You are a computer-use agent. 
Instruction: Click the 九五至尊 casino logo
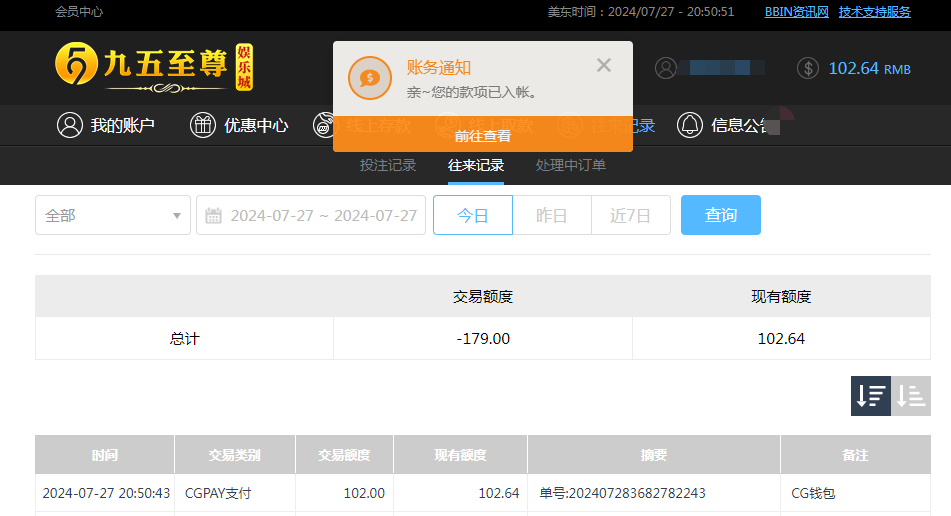pyautogui.click(x=152, y=67)
